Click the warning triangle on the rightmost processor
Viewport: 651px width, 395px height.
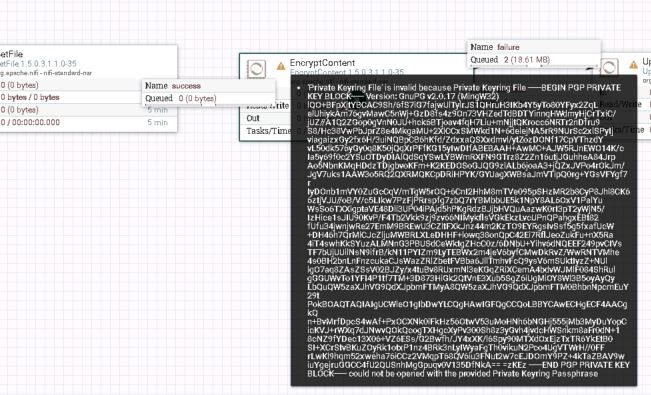tap(633, 65)
